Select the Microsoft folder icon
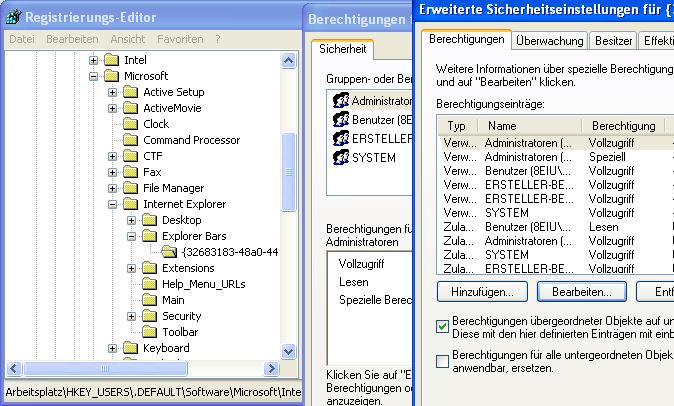Image resolution: width=674 pixels, height=406 pixels. click(112, 76)
